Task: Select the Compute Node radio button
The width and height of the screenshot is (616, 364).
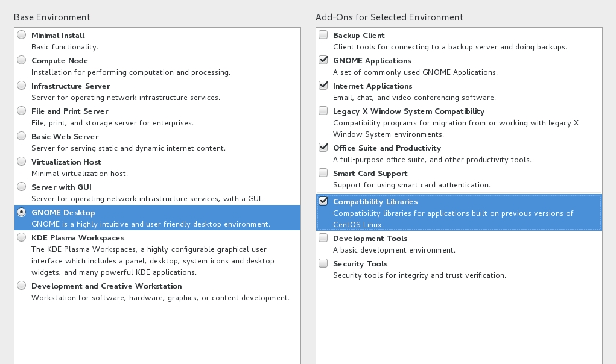Action: coord(22,60)
